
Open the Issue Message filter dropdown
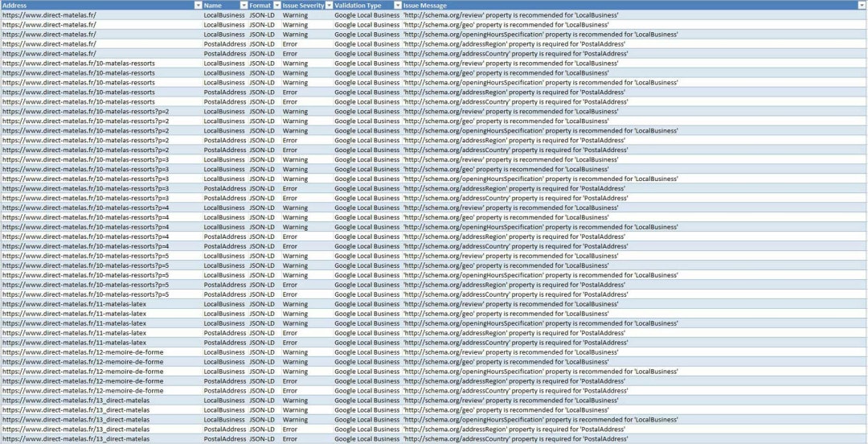[862, 6]
